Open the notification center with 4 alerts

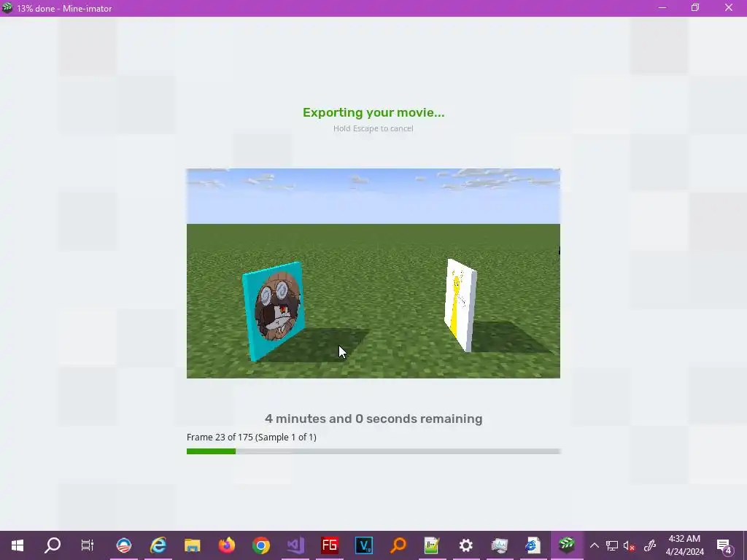(x=724, y=546)
